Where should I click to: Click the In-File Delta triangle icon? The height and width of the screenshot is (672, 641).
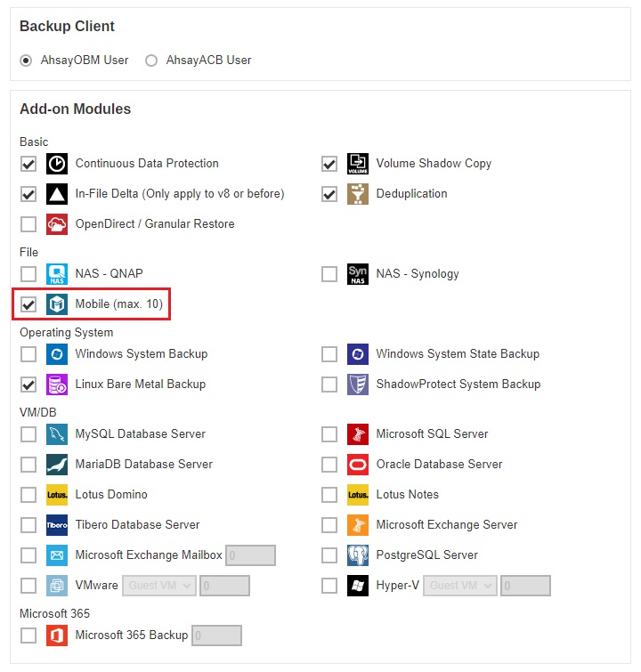[x=57, y=194]
